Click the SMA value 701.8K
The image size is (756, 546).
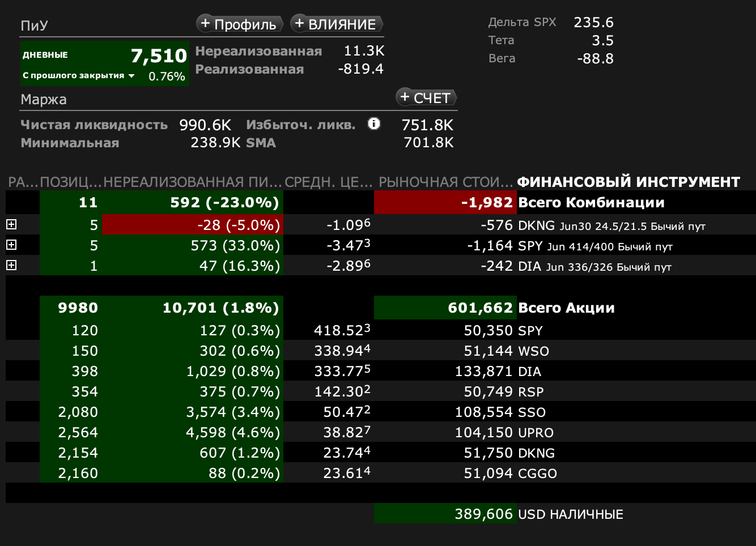coord(428,142)
